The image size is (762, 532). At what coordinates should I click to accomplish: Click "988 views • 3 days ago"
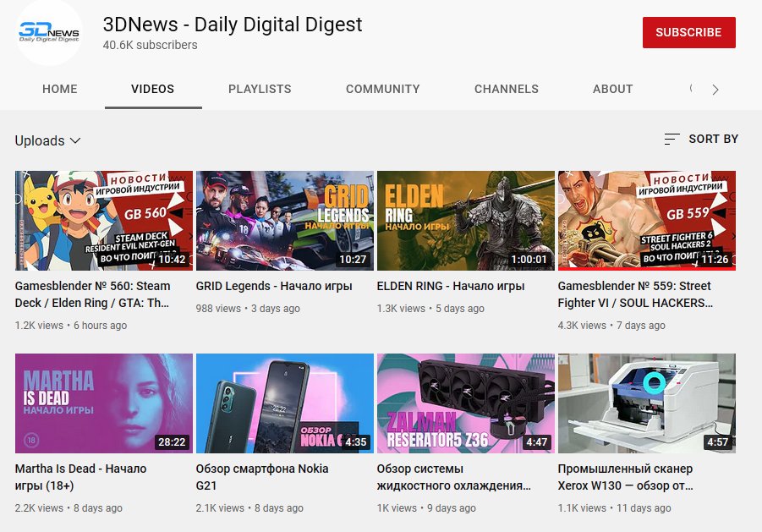pyautogui.click(x=248, y=309)
